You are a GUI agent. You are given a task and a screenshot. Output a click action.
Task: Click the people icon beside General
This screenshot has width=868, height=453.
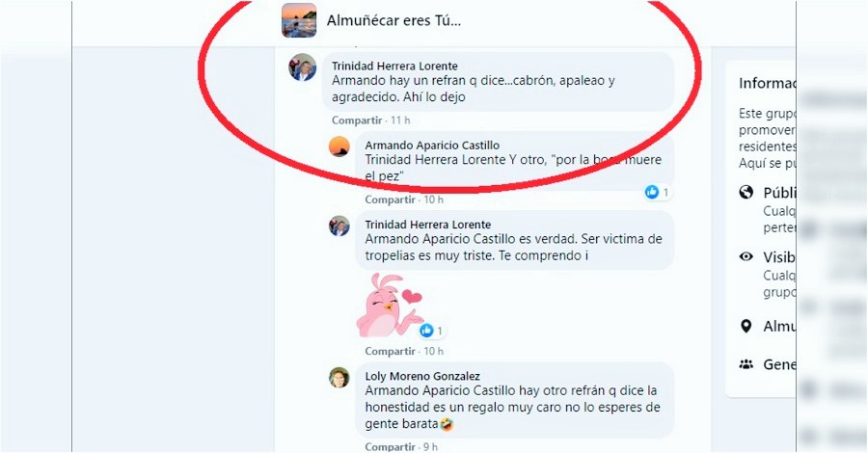click(x=746, y=364)
